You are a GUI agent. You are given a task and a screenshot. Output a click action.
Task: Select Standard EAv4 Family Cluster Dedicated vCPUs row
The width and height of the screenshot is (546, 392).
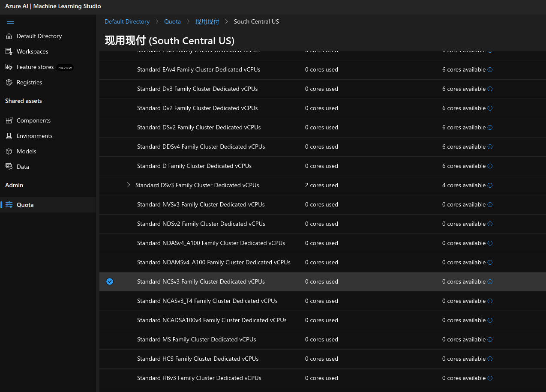323,69
